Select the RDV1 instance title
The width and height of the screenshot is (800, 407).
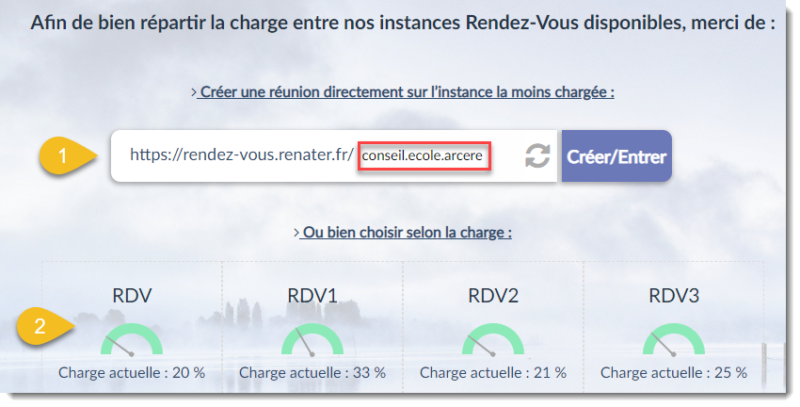[312, 295]
